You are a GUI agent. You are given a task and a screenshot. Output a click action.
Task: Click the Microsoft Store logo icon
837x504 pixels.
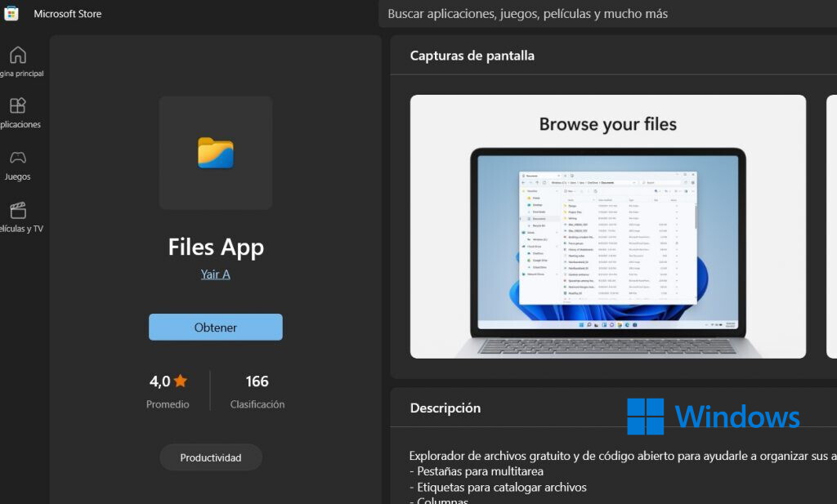click(x=11, y=13)
